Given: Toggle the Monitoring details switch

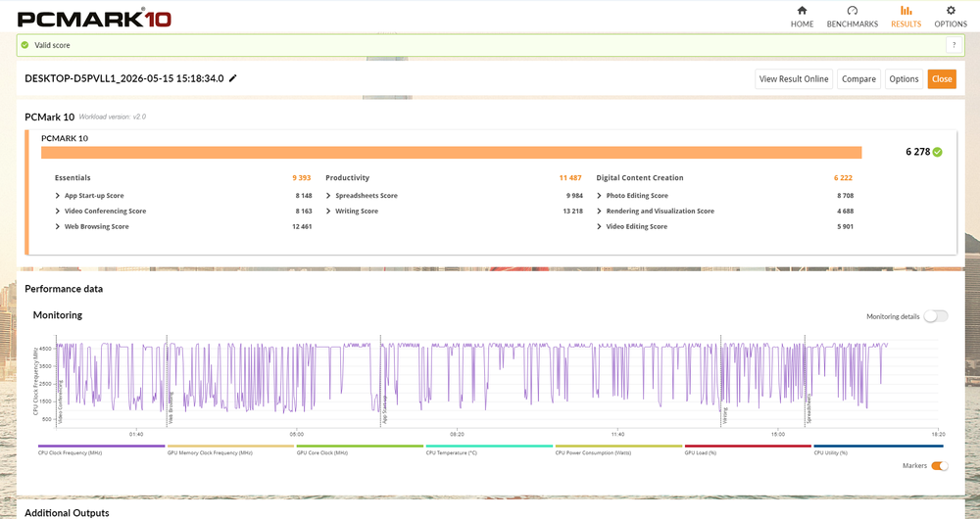Looking at the screenshot, I should point(936,316).
